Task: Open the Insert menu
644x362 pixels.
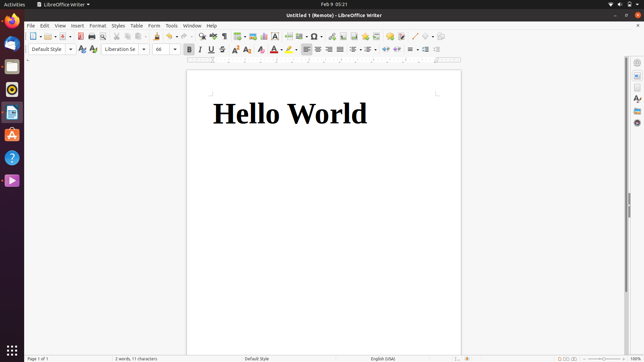Action: pyautogui.click(x=77, y=26)
